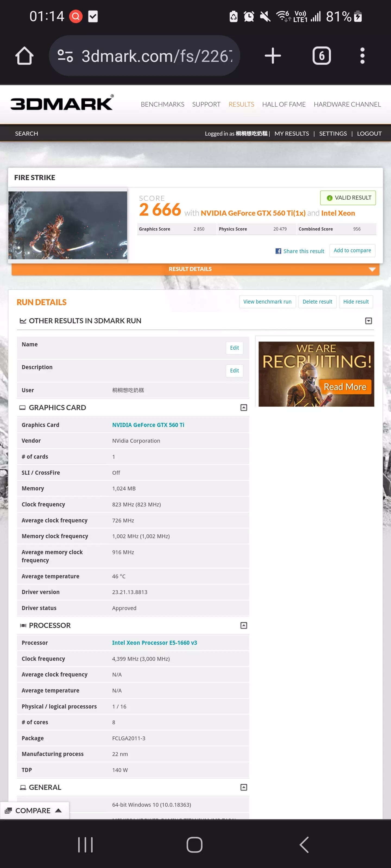Click the Fire Strike benchmark thumbnail
This screenshot has width=391, height=868.
click(x=67, y=225)
